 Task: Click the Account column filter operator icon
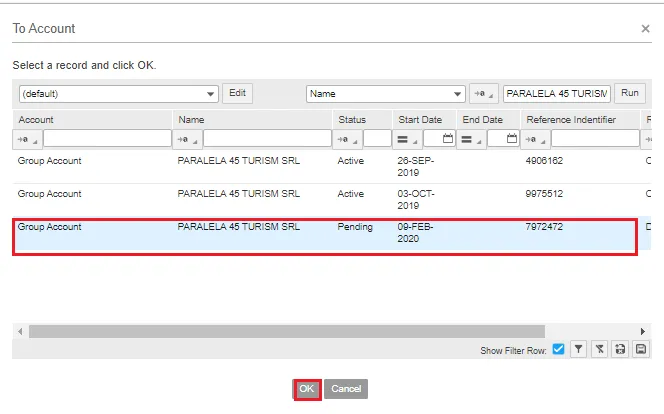click(x=28, y=139)
